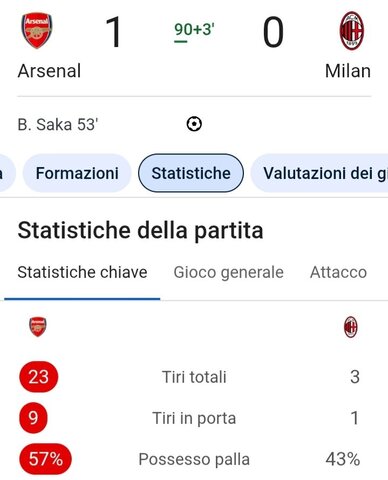Click Arsenal's 23 total shots badge
This screenshot has height=480, width=388.
39,377
